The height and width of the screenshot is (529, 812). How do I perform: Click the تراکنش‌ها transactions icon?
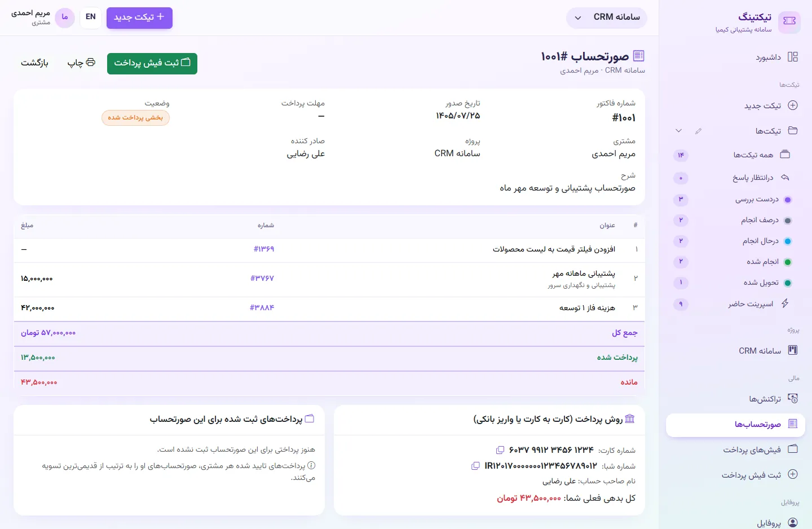coord(793,399)
